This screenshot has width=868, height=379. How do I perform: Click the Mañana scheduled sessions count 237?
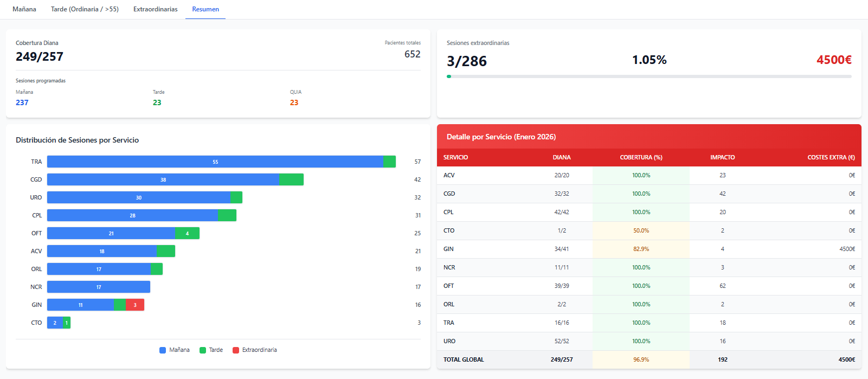tap(22, 102)
